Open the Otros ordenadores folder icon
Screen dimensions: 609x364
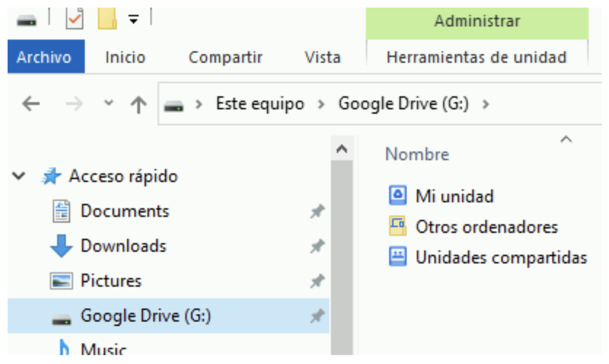(398, 226)
